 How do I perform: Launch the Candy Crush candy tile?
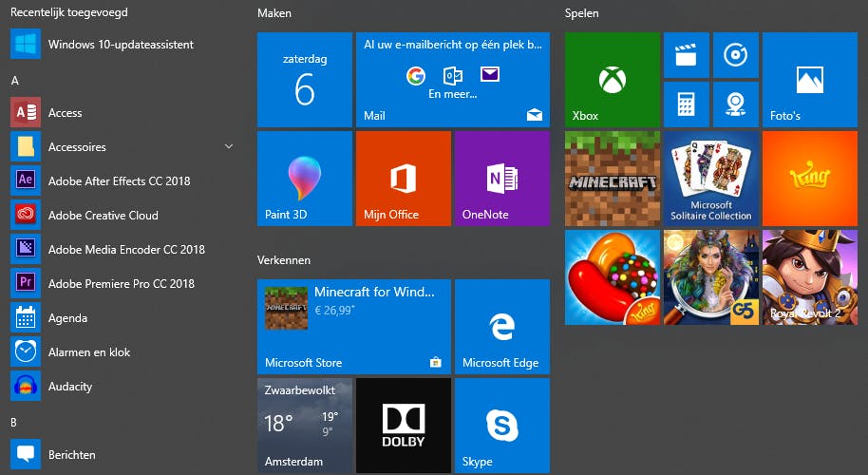613,277
